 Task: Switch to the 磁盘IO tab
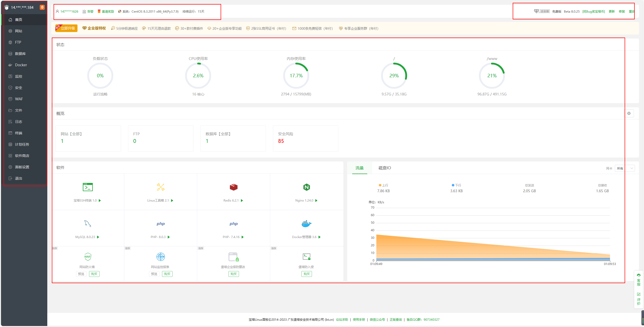(384, 168)
